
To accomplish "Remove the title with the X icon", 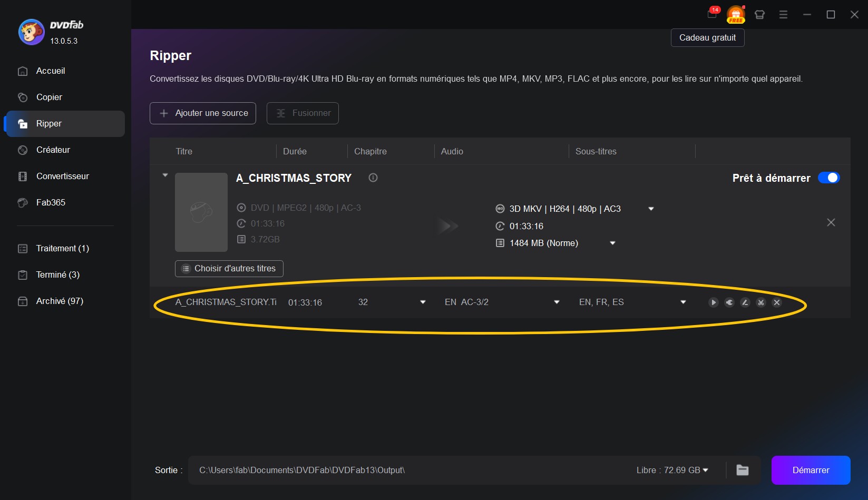I will 776,302.
